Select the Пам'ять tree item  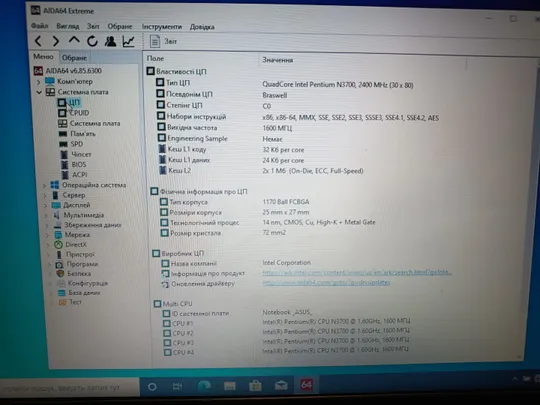[x=77, y=134]
